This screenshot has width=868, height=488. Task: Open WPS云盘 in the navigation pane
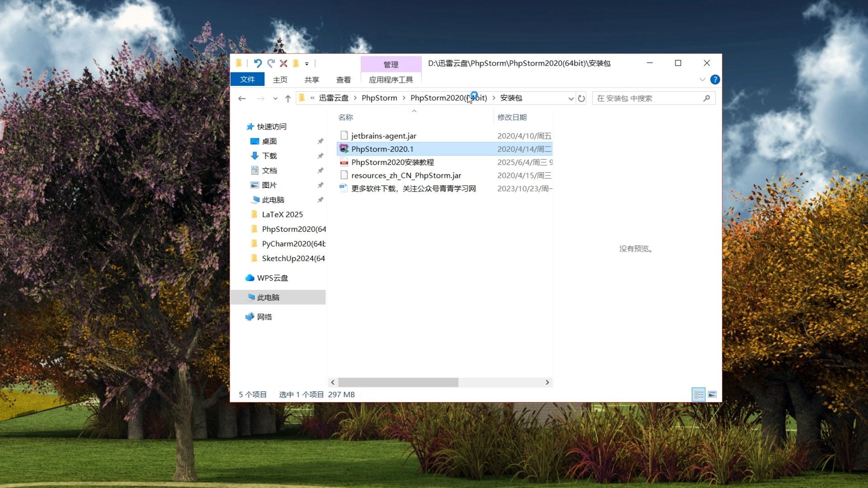pyautogui.click(x=272, y=278)
